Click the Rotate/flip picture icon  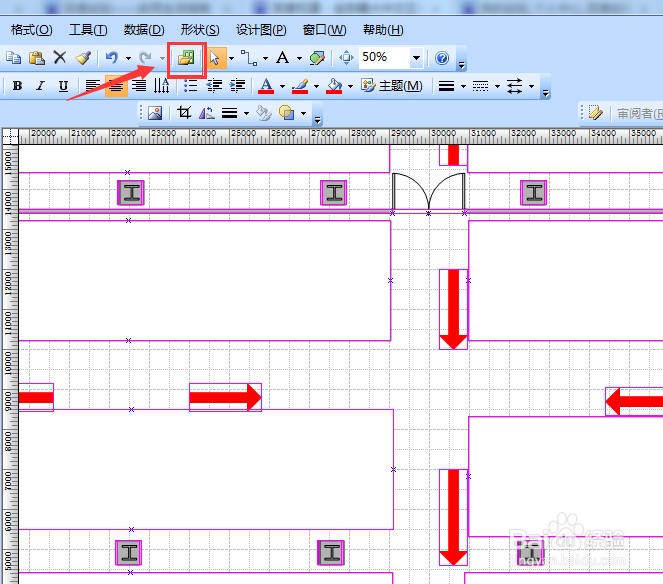207,112
